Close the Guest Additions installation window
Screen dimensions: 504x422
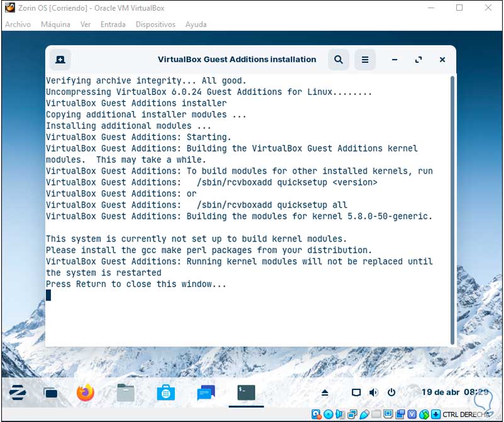coord(442,60)
